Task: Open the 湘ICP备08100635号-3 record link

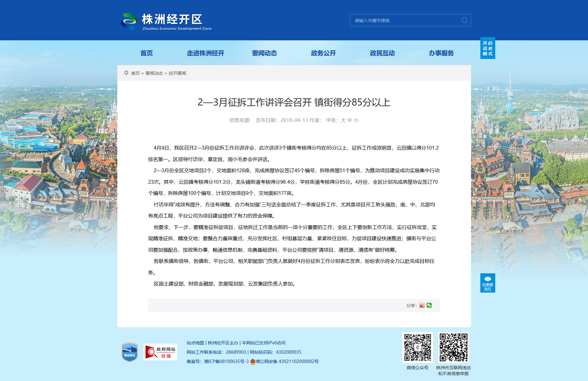Action: pyautogui.click(x=226, y=361)
